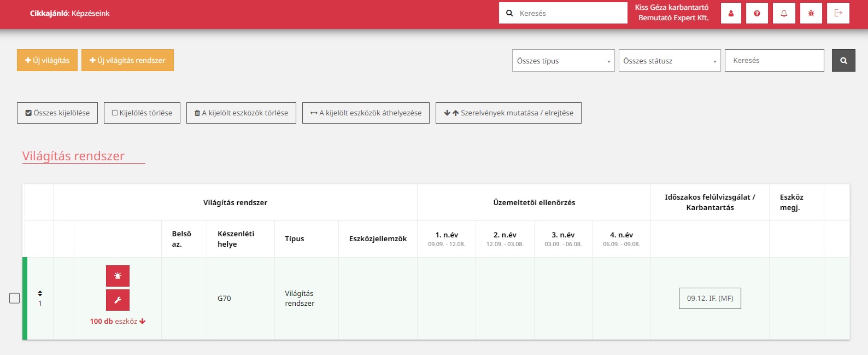The height and width of the screenshot is (355, 868).
Task: Click Új világítás button
Action: (47, 60)
